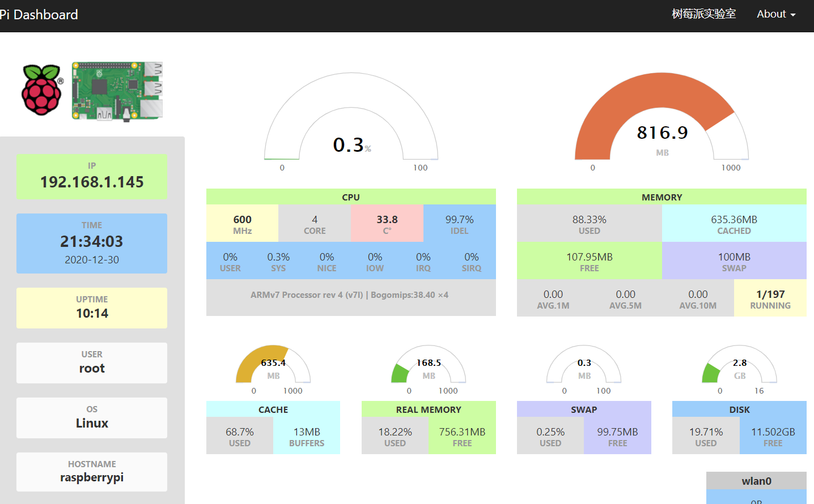The image size is (814, 504).
Task: Click the 1/197 RUNNING processes cell
Action: click(770, 298)
